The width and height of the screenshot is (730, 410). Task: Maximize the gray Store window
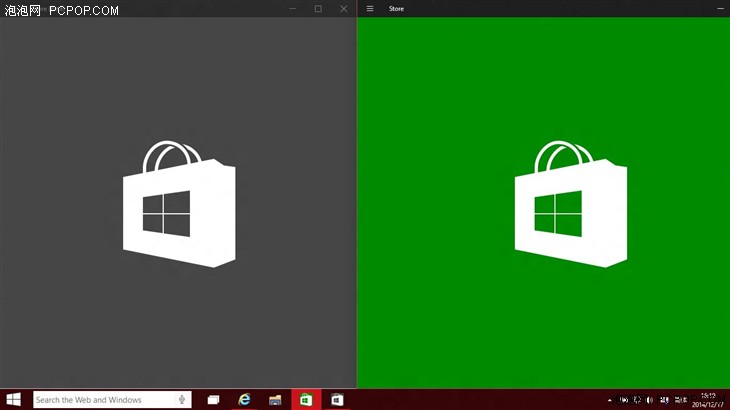318,9
